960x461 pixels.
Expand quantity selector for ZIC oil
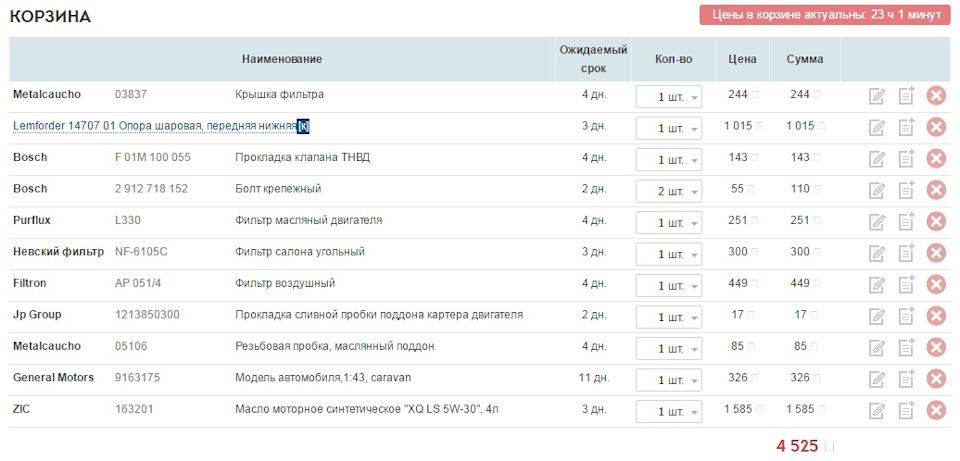(668, 412)
